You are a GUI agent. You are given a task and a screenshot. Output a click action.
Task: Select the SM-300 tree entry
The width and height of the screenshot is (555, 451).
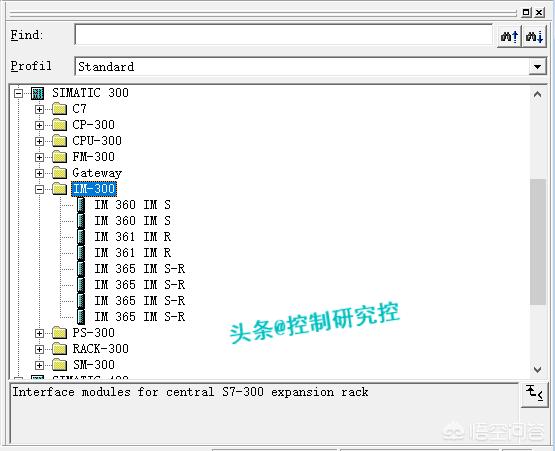[94, 365]
